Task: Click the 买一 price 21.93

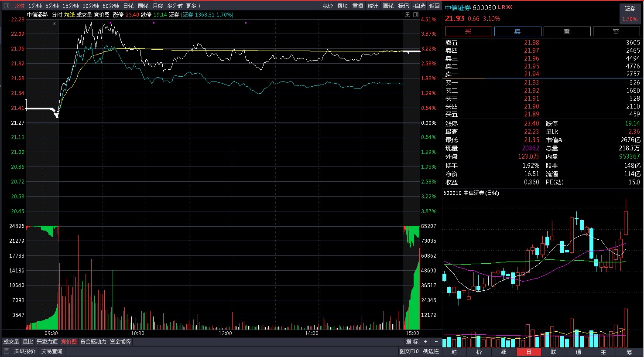Action: point(531,83)
